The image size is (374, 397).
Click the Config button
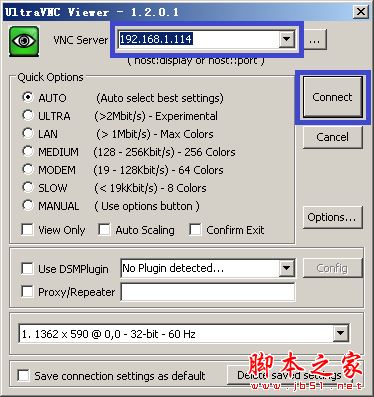coord(332,268)
